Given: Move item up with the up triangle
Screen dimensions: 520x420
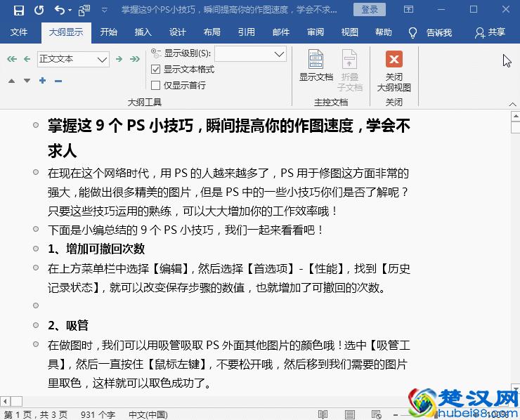Looking at the screenshot, I should click(12, 81).
